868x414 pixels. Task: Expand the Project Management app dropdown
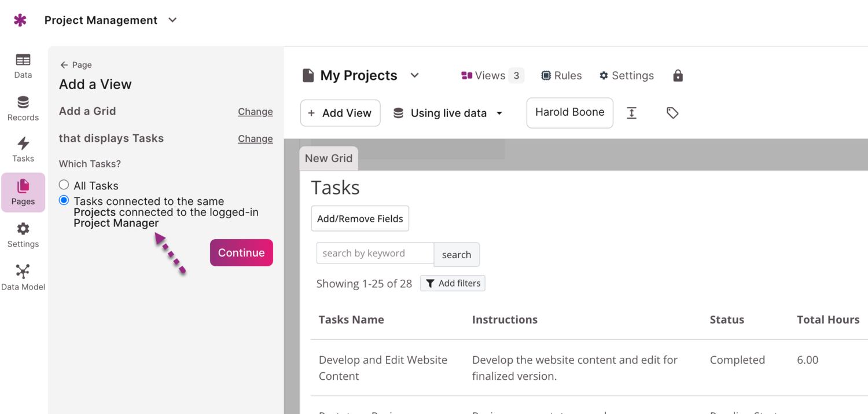point(172,20)
